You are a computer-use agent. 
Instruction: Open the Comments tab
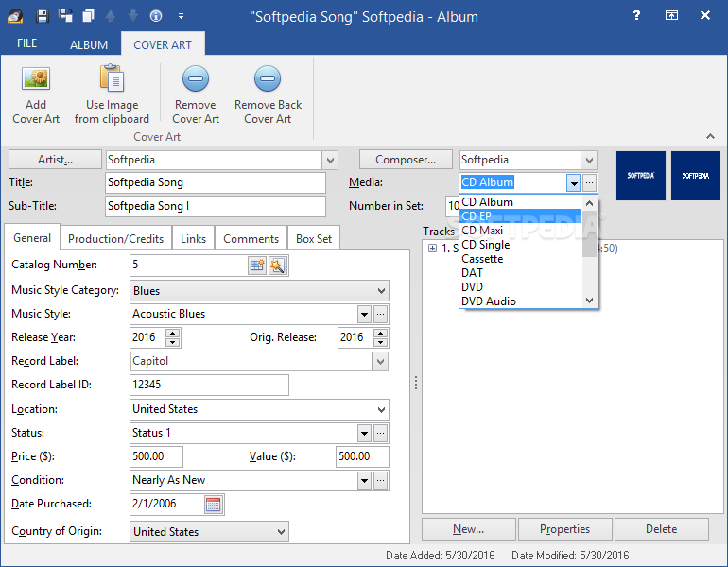(x=251, y=239)
